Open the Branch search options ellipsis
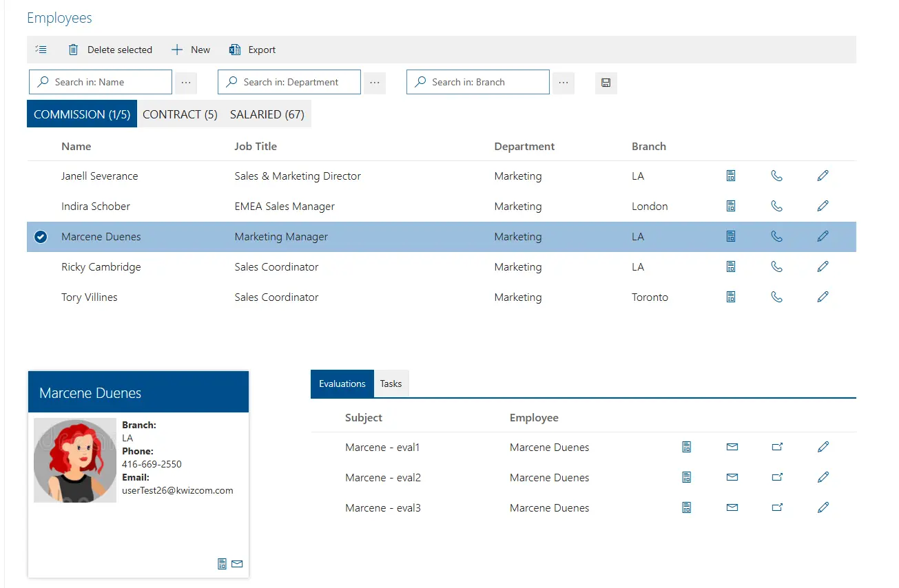899x588 pixels. click(564, 82)
